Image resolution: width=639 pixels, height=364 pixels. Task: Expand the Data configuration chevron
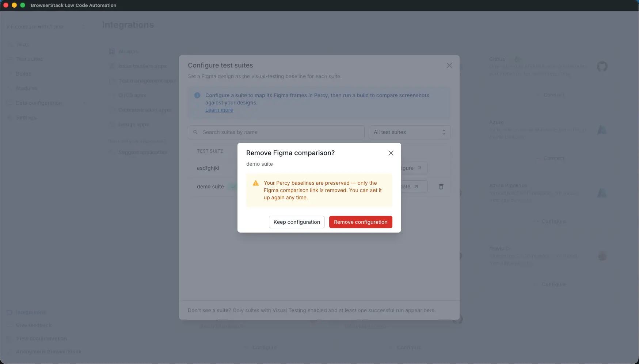pyautogui.click(x=85, y=103)
